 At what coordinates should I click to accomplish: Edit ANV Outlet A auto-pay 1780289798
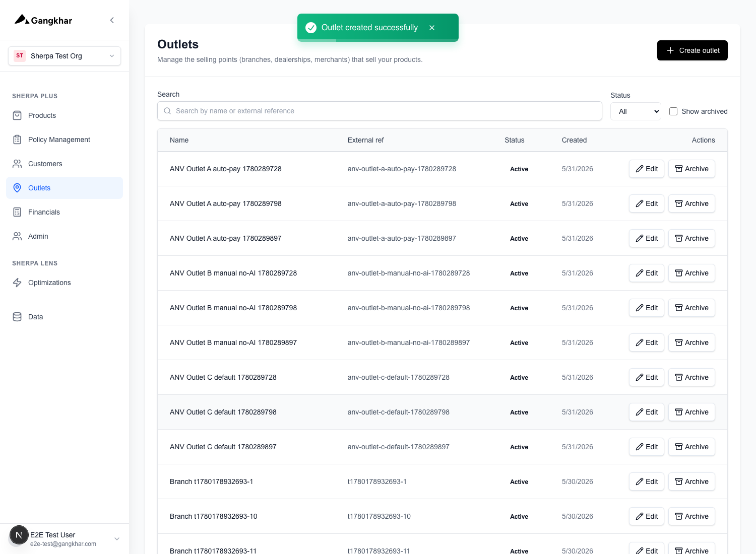tap(647, 203)
